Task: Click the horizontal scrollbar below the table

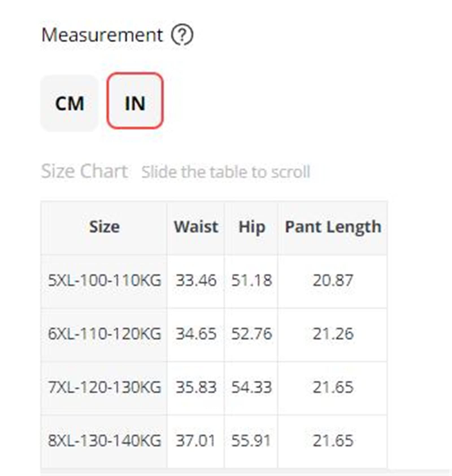Action: point(245,471)
